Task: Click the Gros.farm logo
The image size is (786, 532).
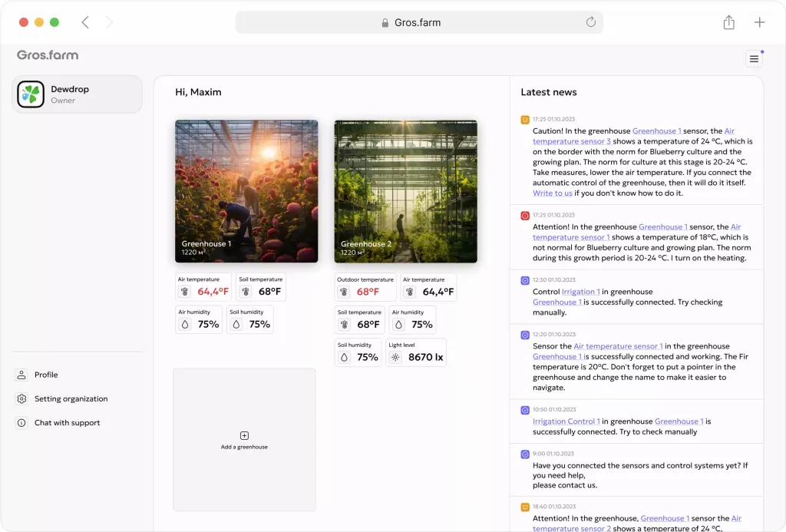Action: [48, 55]
